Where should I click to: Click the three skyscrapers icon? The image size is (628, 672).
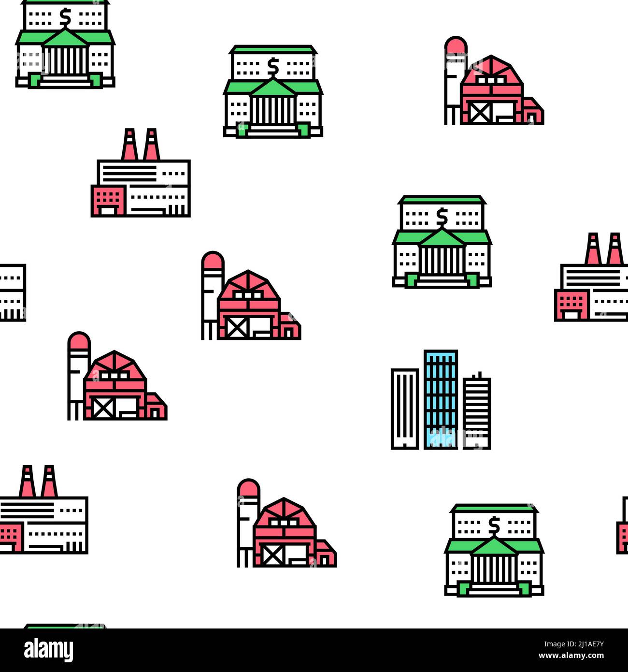tap(441, 400)
